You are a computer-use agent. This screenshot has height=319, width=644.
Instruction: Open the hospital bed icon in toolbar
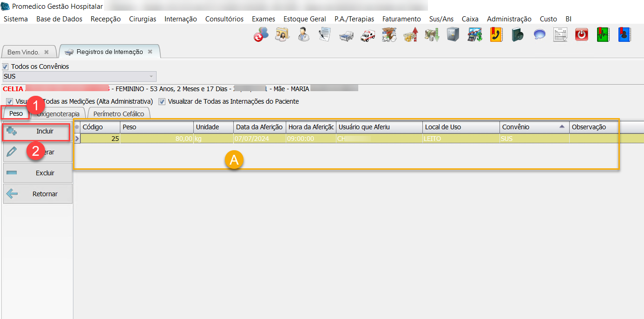pos(346,35)
